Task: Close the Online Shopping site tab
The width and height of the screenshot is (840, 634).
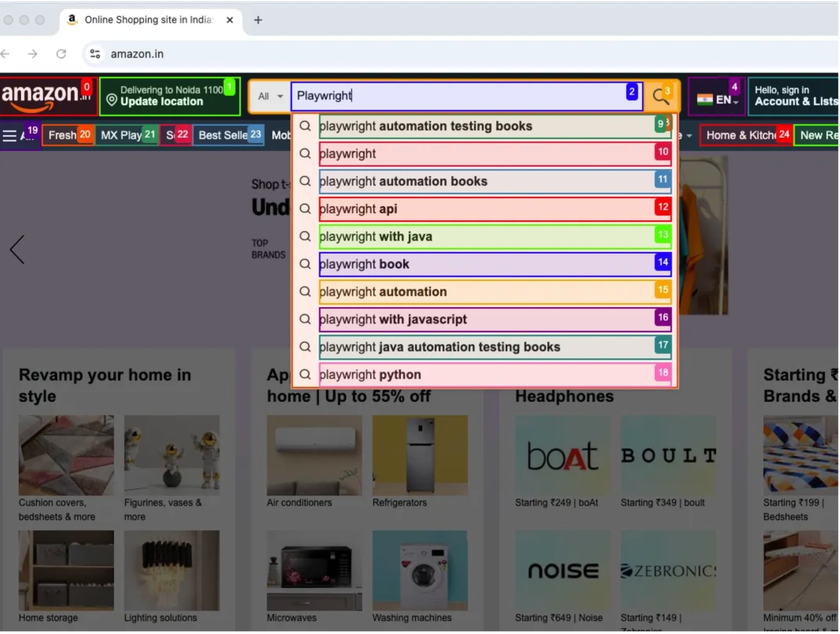Action: [x=230, y=20]
